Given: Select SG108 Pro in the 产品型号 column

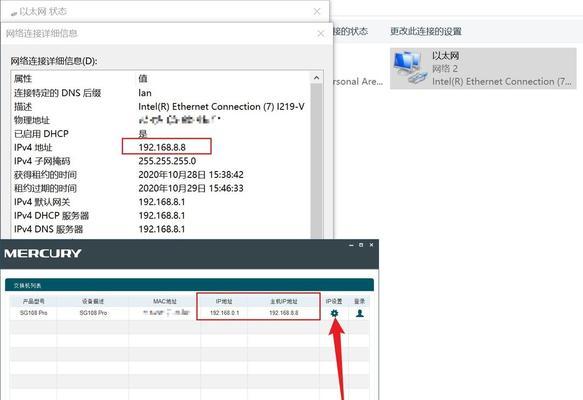Looking at the screenshot, I should pos(33,313).
